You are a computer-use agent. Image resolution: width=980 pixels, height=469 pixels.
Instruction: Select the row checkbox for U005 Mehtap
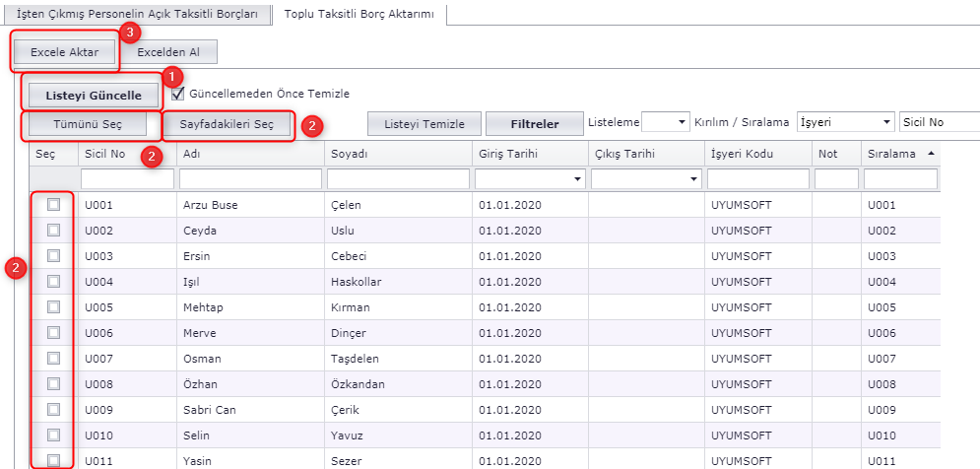point(54,307)
